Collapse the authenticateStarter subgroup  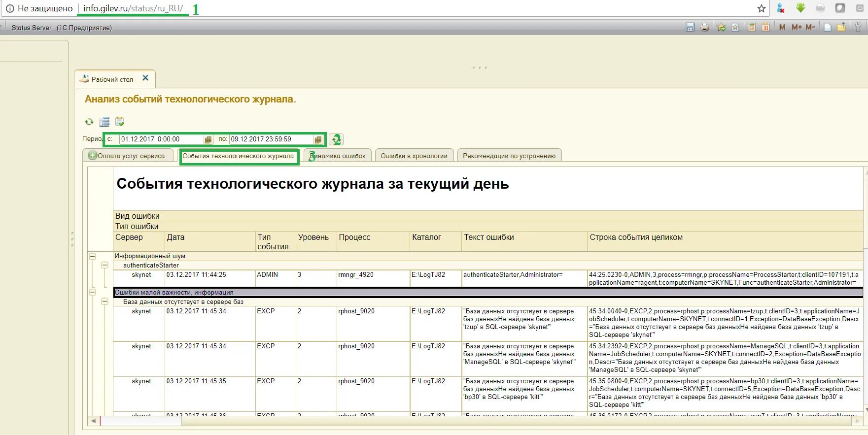104,265
